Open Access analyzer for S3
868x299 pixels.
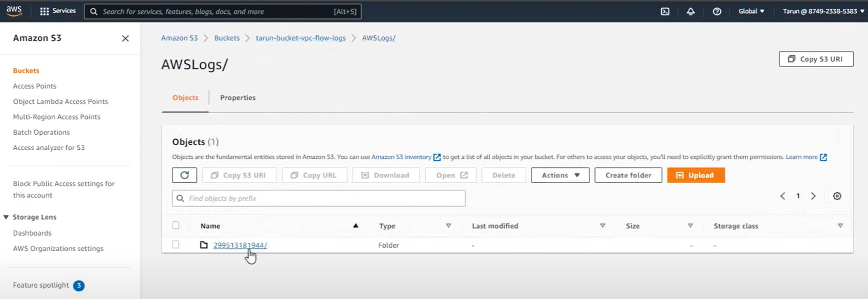click(x=49, y=148)
